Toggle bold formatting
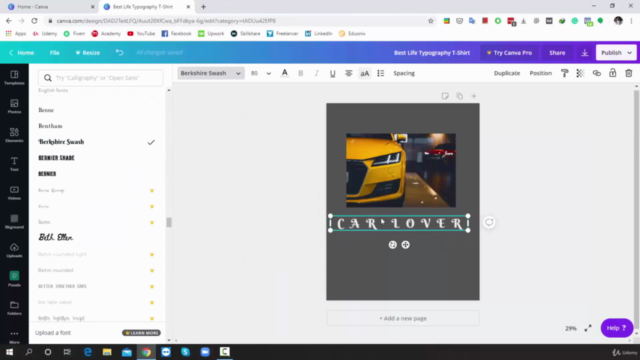 tap(301, 73)
